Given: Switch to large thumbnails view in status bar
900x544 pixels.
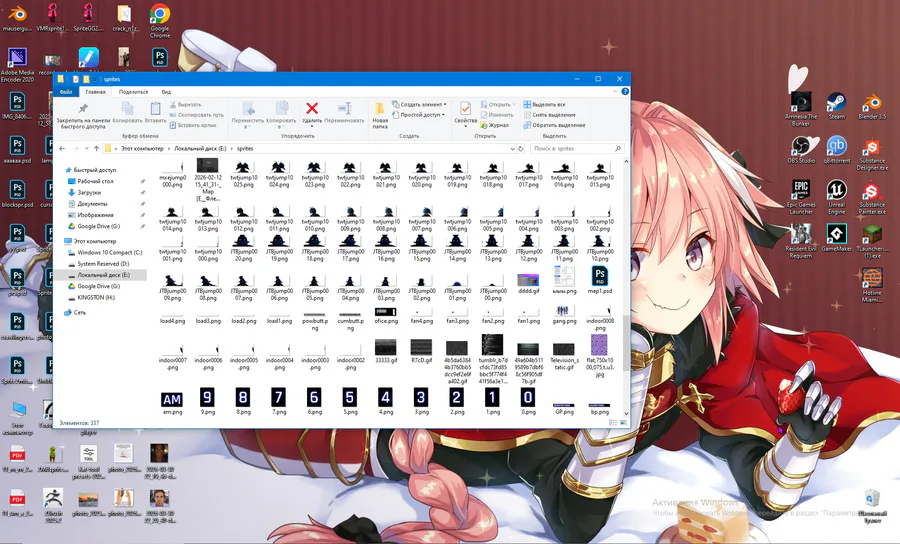Looking at the screenshot, I should [622, 423].
